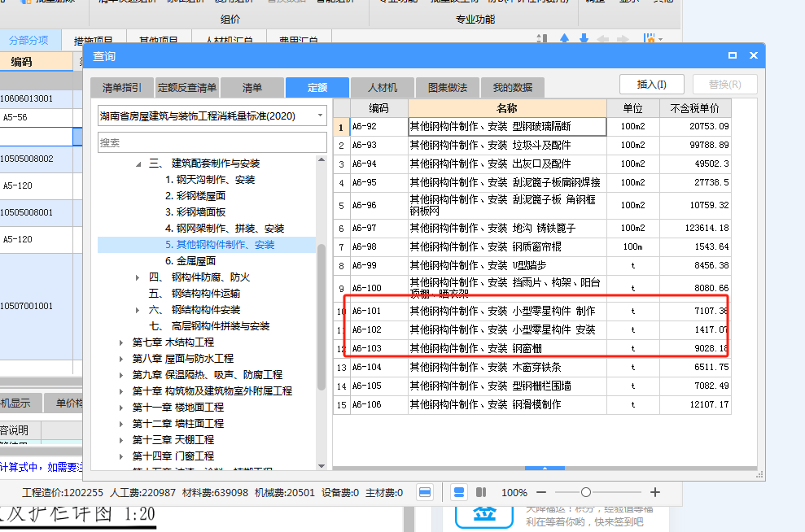This screenshot has width=805, height=532.
Task: Switch to 我的数据 tab
Action: [513, 88]
